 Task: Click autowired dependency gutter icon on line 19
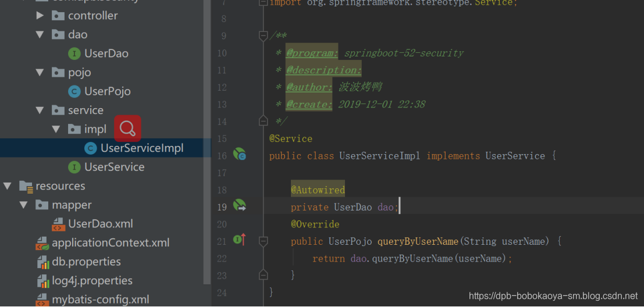(240, 205)
